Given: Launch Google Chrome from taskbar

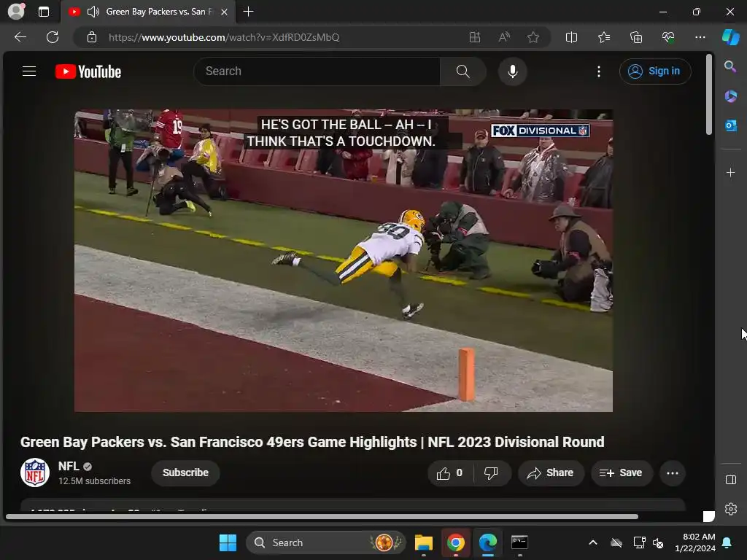Looking at the screenshot, I should coord(455,542).
